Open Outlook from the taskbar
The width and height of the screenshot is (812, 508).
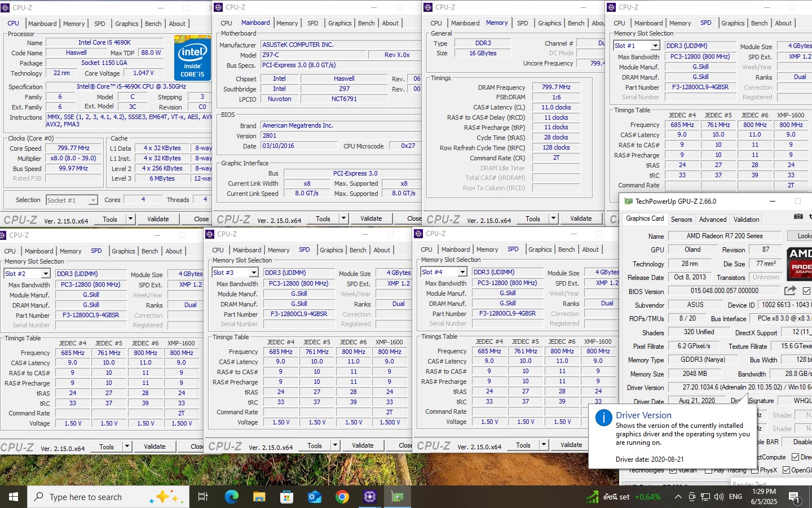[314, 497]
